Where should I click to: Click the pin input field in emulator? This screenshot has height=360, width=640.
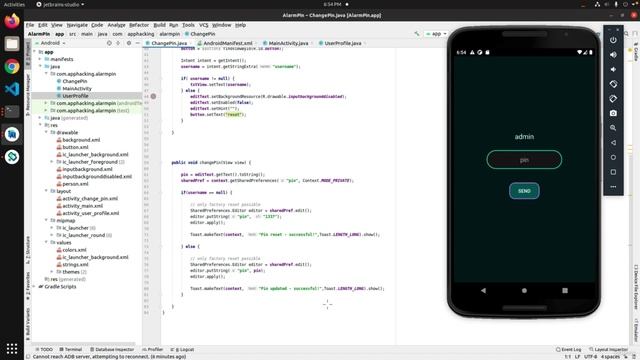click(x=524, y=160)
